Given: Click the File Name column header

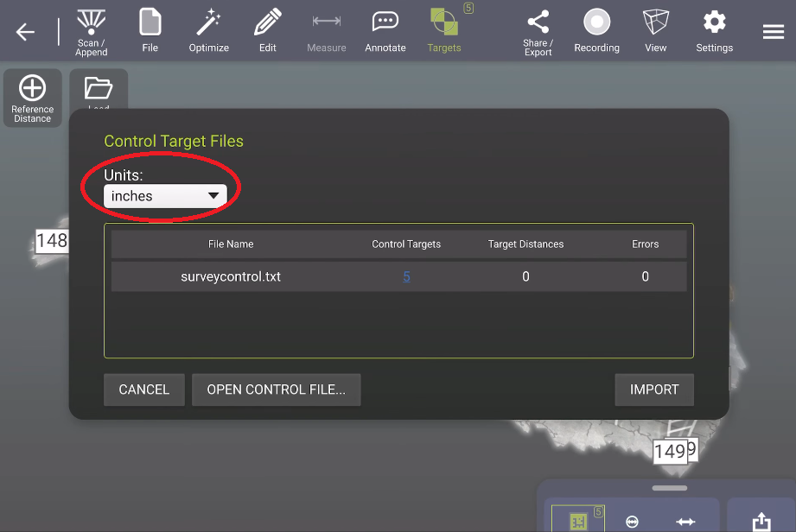Looking at the screenshot, I should click(231, 244).
